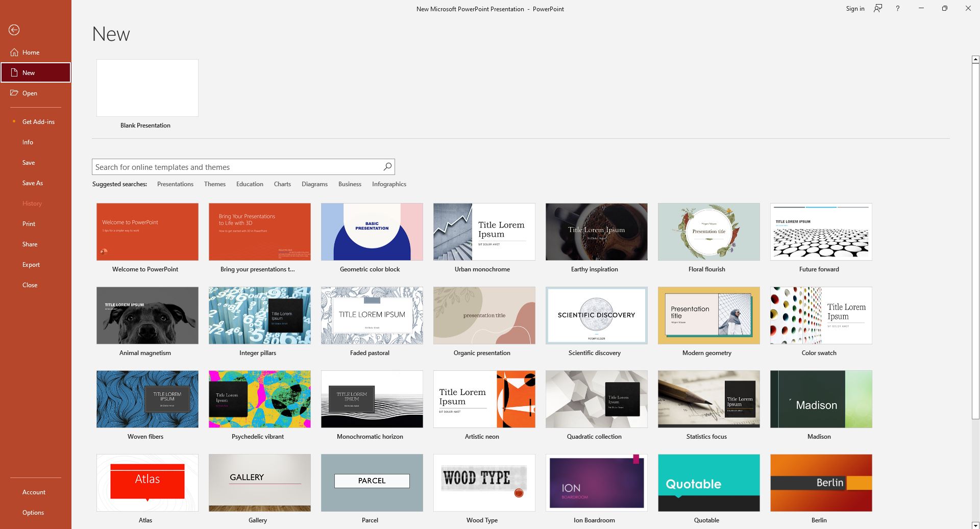
Task: Select the Welcome to PowerPoint template
Action: (148, 232)
